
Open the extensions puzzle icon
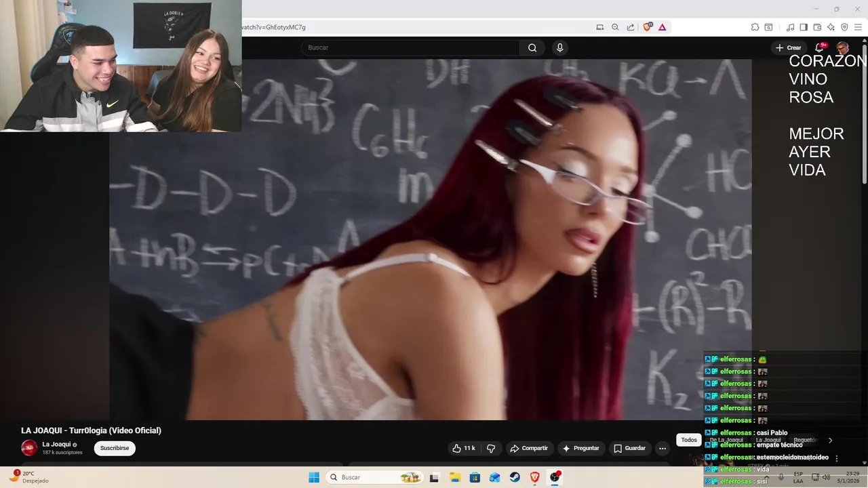(x=755, y=27)
